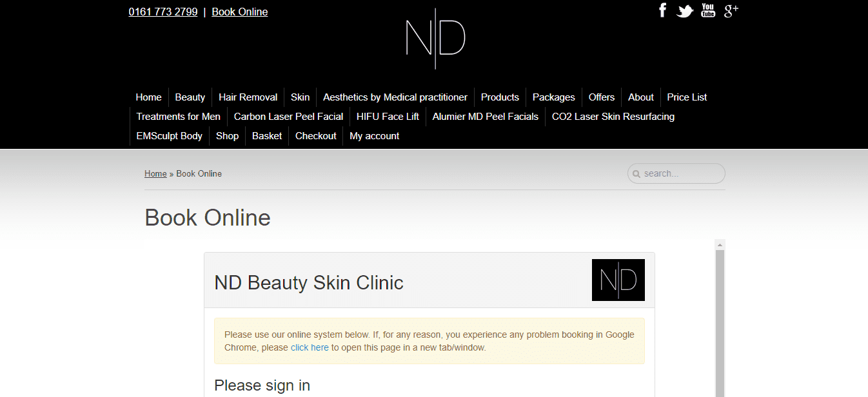Open the Twitter social icon
The height and width of the screenshot is (397, 868).
685,11
